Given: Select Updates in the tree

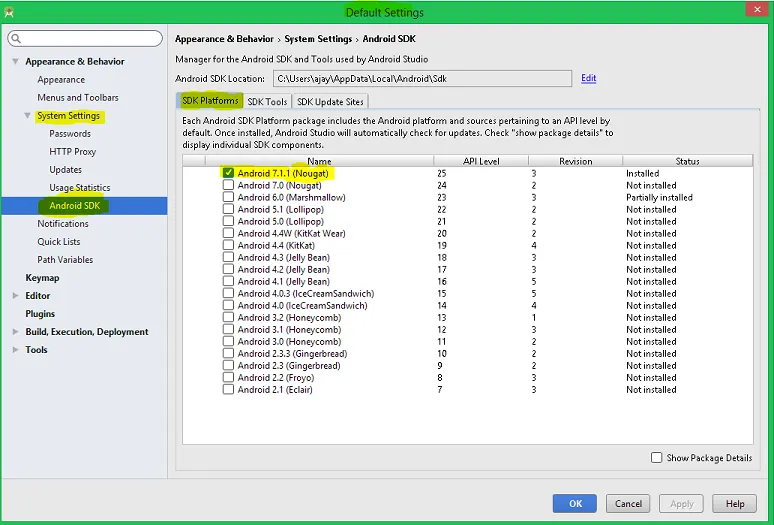Looking at the screenshot, I should 66,170.
